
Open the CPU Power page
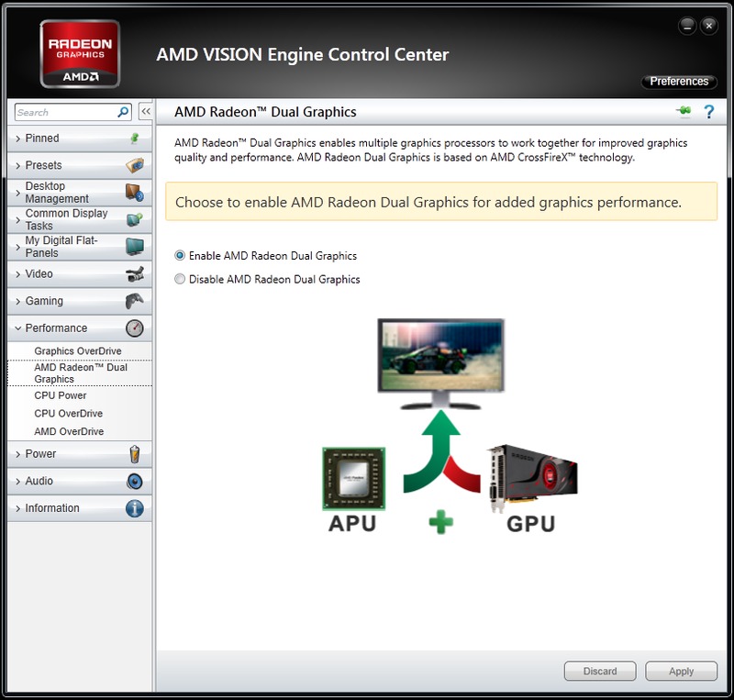pos(61,395)
